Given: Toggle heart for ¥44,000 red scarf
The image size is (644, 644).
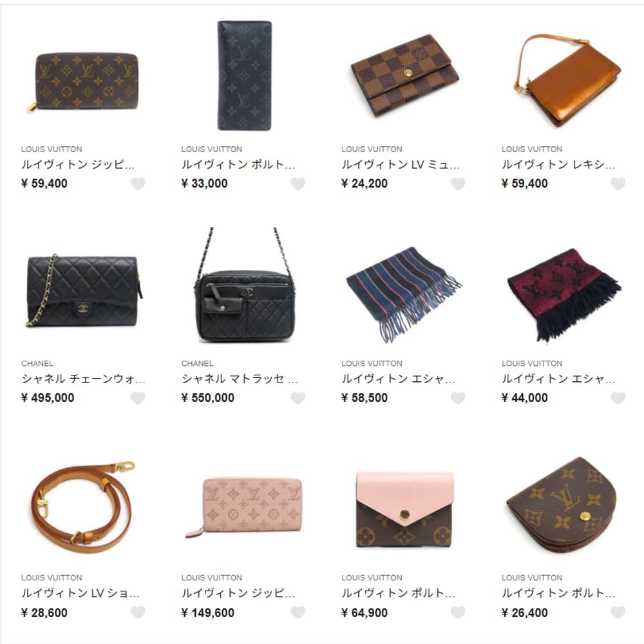Looking at the screenshot, I should (x=618, y=398).
